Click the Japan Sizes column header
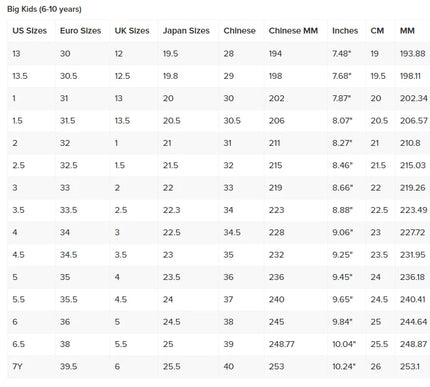The width and height of the screenshot is (430, 387). (x=186, y=31)
